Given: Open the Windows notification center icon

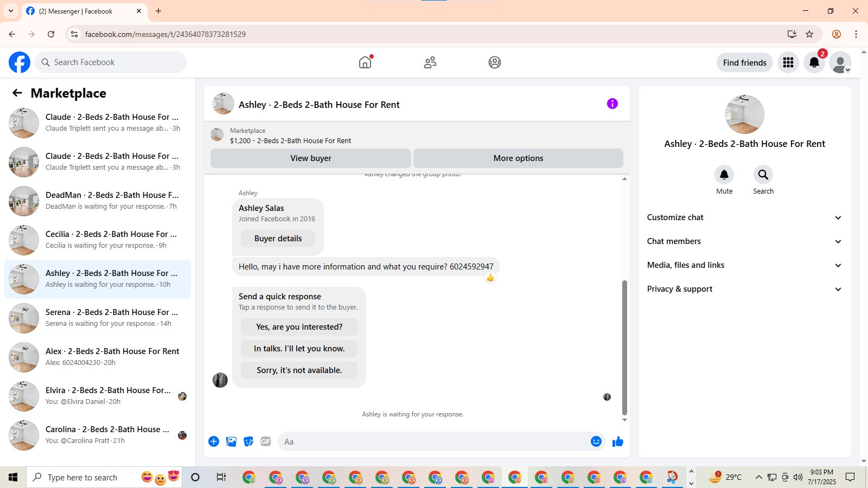Looking at the screenshot, I should point(850,477).
